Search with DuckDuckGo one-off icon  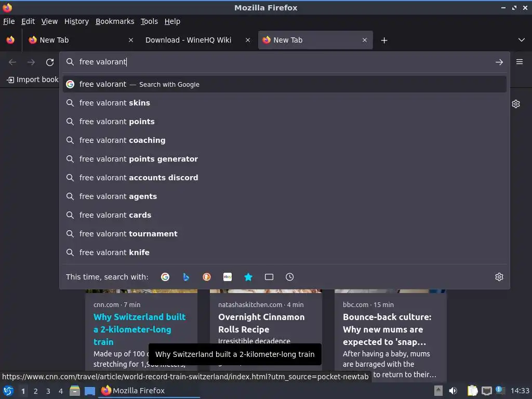207,277
